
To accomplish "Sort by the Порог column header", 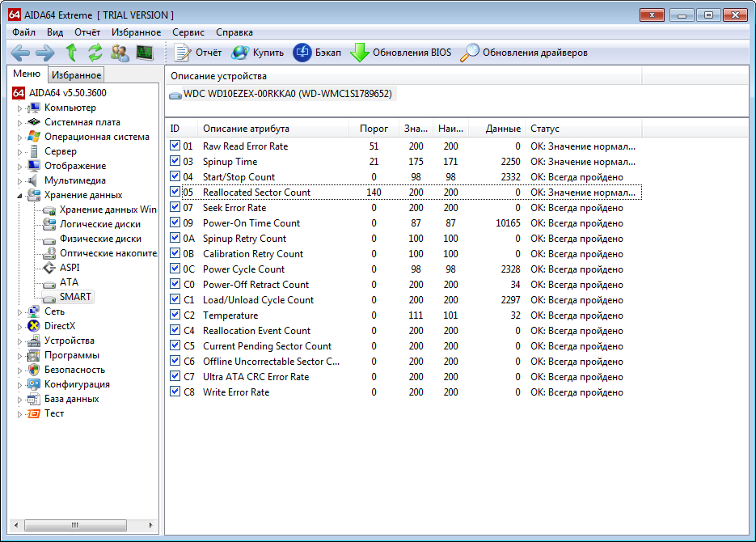I will click(374, 129).
